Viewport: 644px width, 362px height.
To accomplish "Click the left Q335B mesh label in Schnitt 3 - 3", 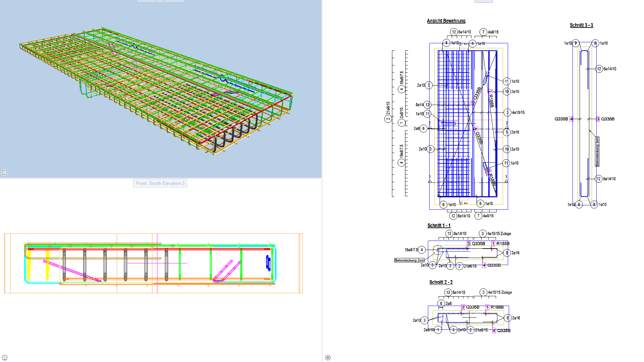I will (561, 119).
